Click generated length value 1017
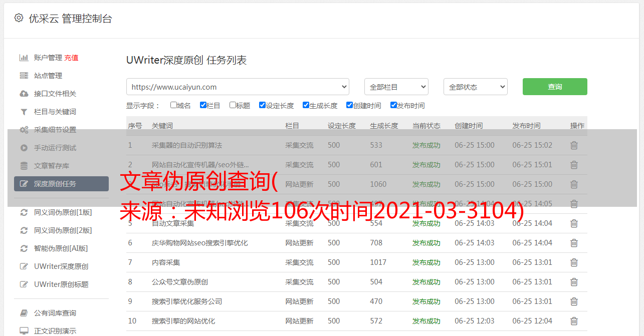644x336 pixels. pos(378,262)
